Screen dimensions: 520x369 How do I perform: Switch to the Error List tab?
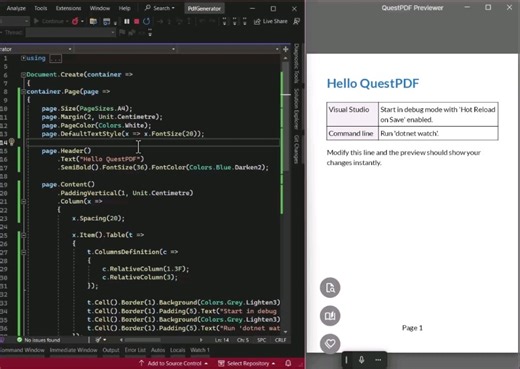(x=135, y=350)
